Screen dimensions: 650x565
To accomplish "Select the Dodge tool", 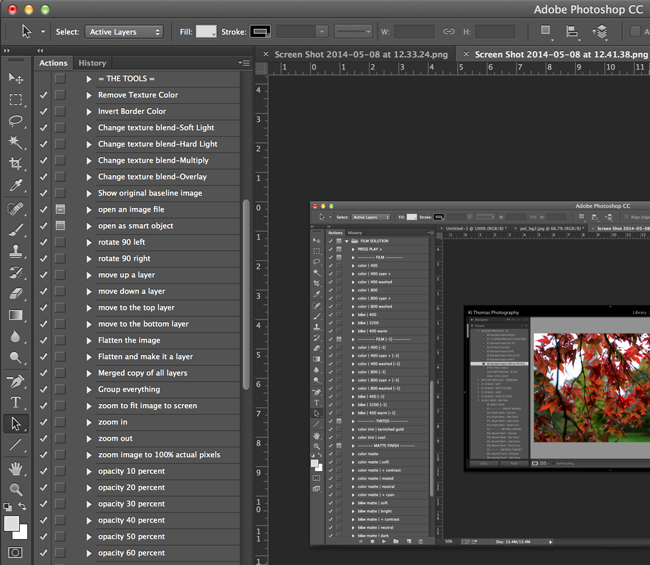I will (x=16, y=357).
